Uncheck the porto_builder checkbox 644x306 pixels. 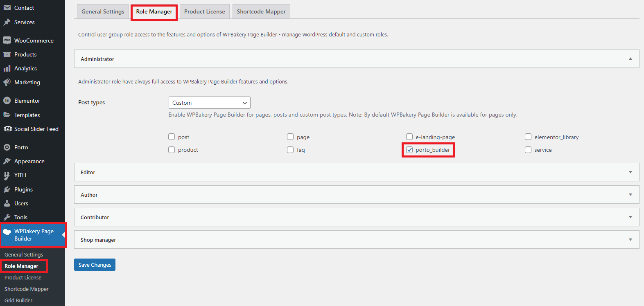(409, 150)
